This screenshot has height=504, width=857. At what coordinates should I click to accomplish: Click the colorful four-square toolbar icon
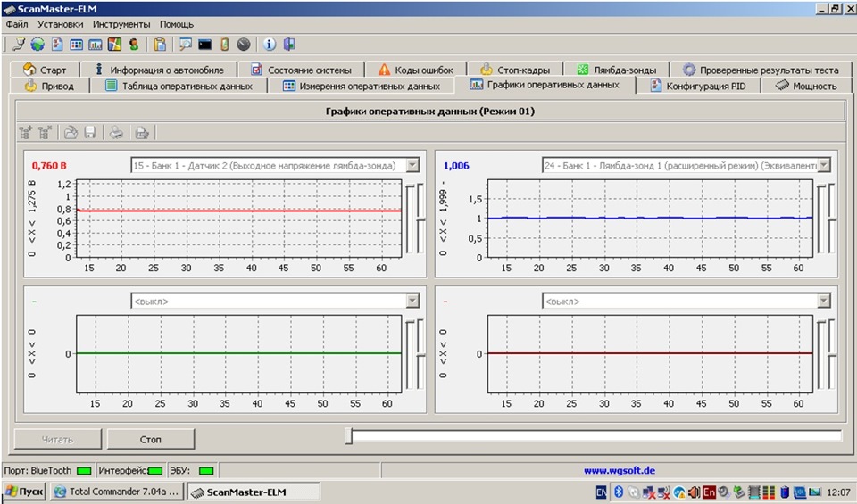click(114, 45)
